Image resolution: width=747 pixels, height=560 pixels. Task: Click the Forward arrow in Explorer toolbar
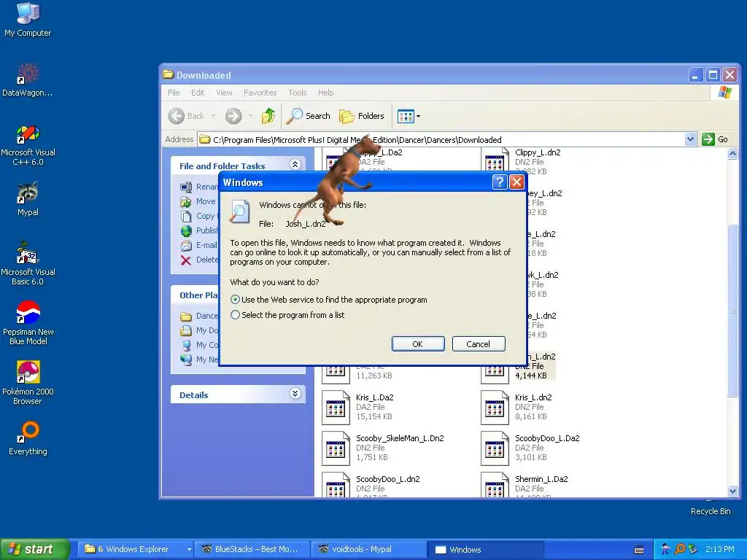pyautogui.click(x=233, y=116)
